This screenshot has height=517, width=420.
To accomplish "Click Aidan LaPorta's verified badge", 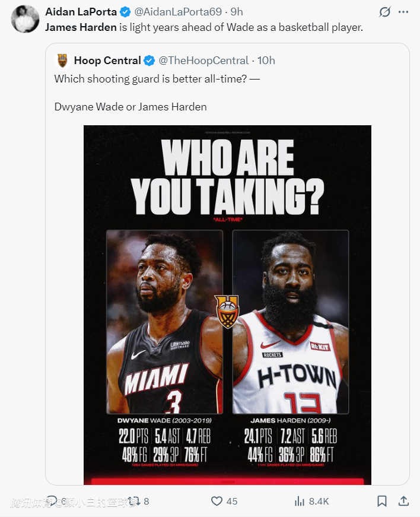I will 126,12.
